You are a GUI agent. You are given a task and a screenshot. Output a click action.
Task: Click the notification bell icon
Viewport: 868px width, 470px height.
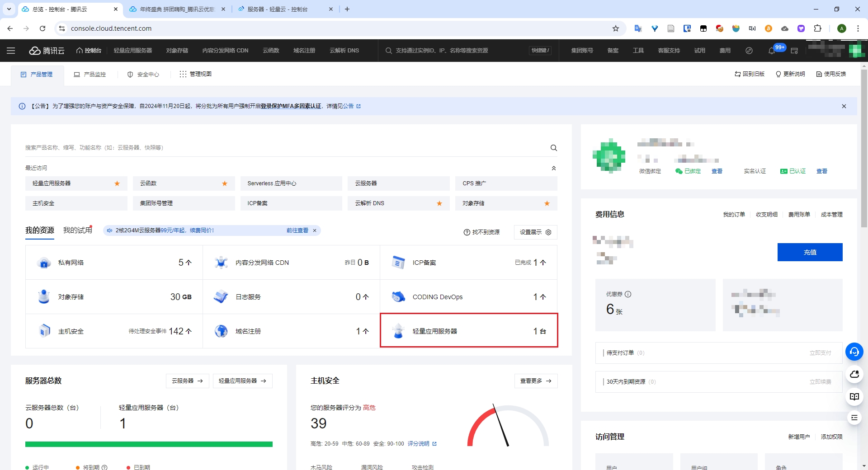pyautogui.click(x=771, y=51)
